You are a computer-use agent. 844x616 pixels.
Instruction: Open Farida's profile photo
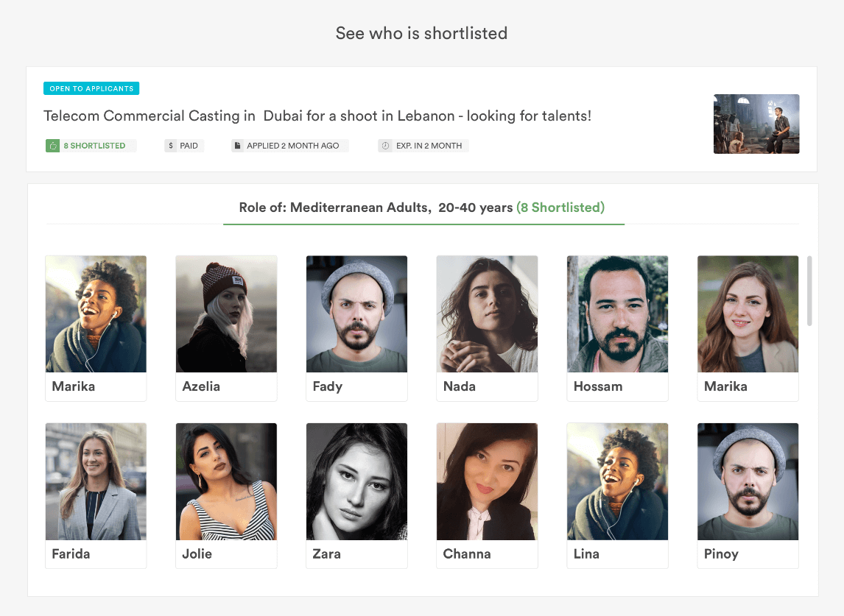pyautogui.click(x=96, y=481)
